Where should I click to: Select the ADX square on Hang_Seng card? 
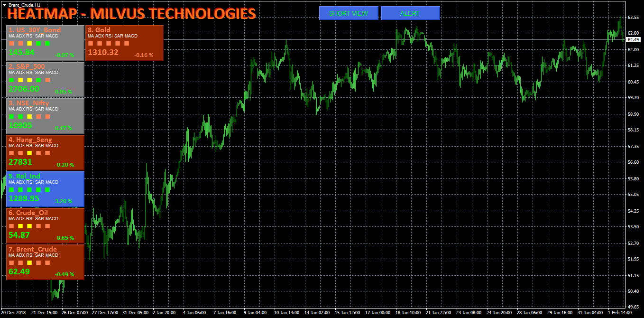[20, 153]
